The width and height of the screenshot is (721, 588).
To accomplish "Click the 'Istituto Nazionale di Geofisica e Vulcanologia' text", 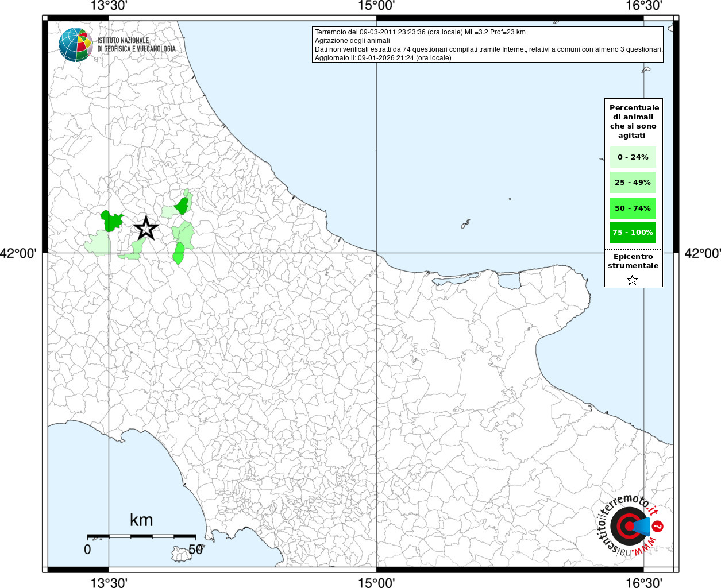I will (x=136, y=45).
